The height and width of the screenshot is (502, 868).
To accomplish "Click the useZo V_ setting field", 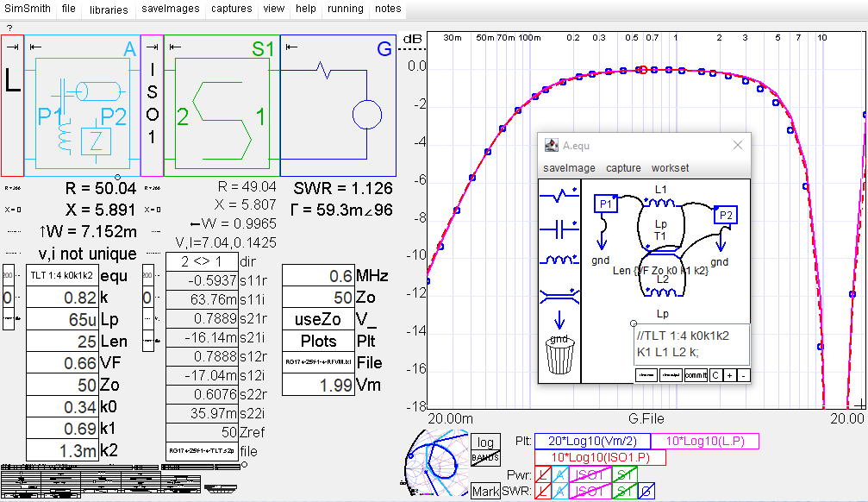I will click(318, 319).
